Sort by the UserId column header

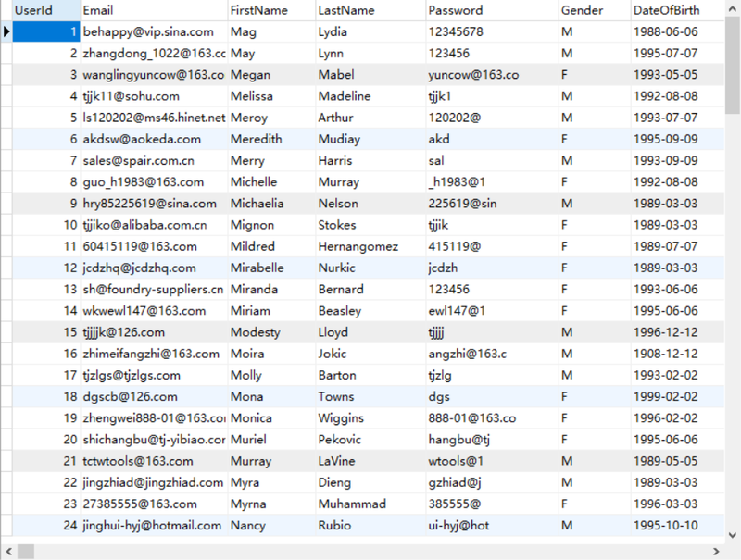[x=46, y=10]
